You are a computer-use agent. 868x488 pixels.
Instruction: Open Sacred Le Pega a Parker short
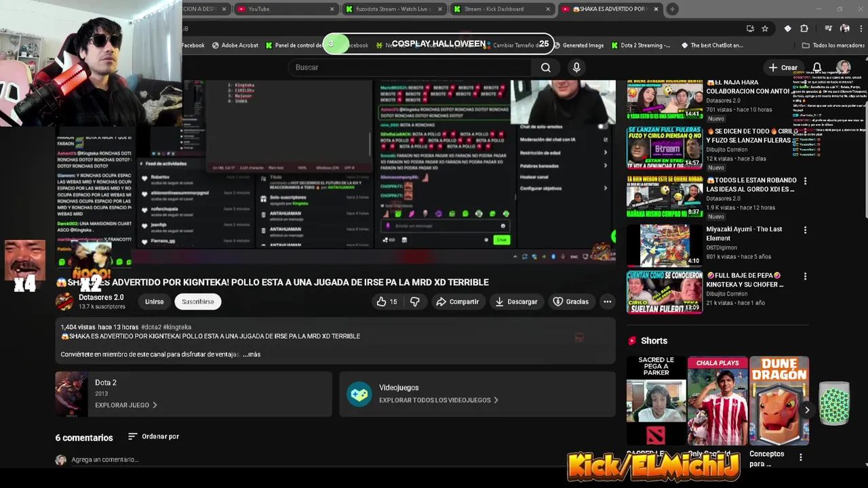click(656, 401)
